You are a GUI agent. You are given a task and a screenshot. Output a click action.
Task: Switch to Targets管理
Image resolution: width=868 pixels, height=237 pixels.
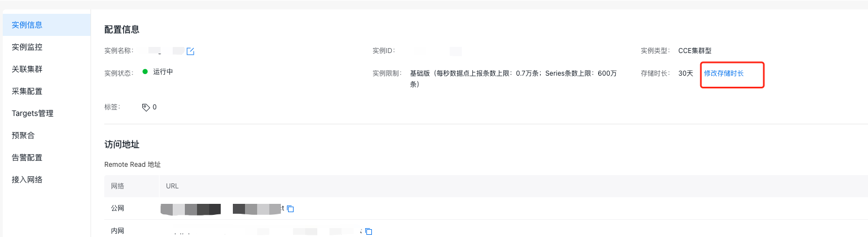[x=46, y=113]
